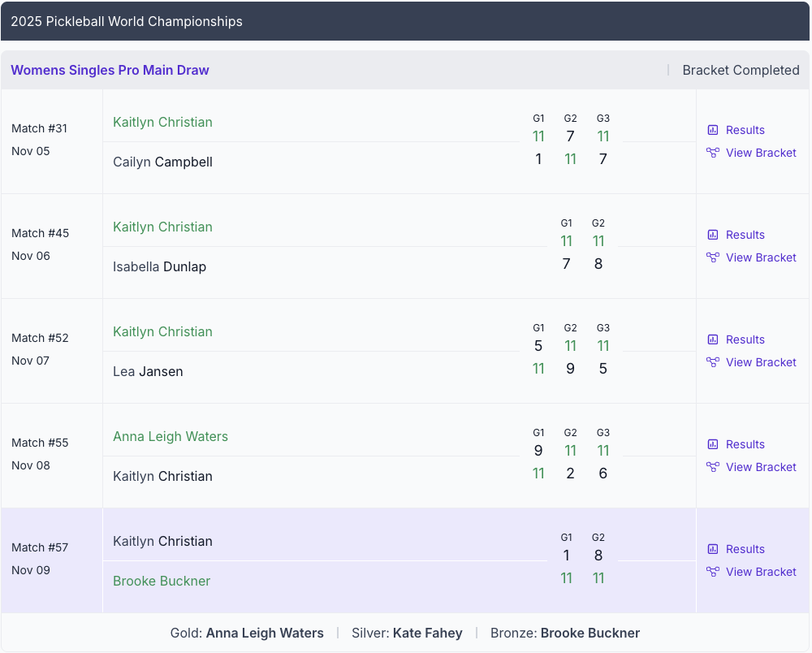Open Womens Singles Pro Main Draw link

point(110,70)
